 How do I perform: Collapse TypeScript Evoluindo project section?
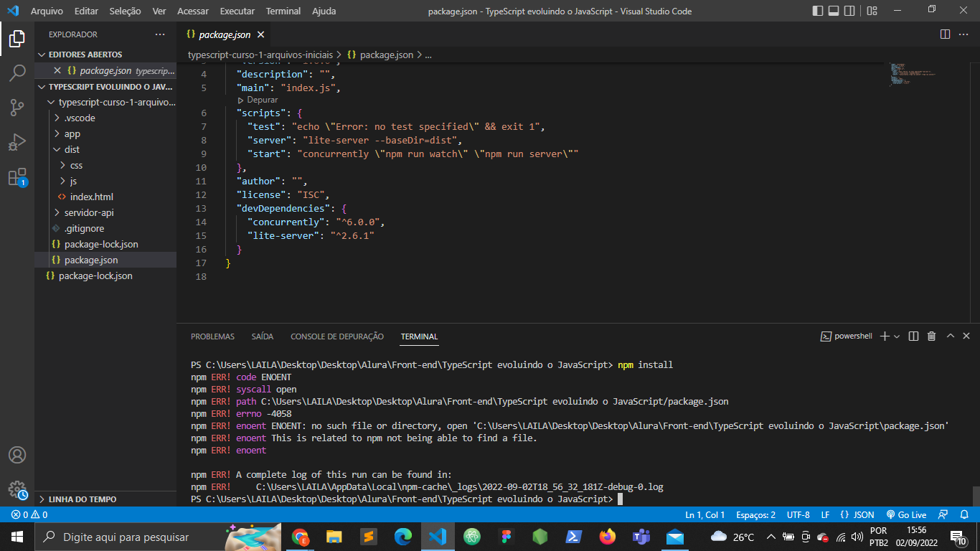pyautogui.click(x=106, y=87)
